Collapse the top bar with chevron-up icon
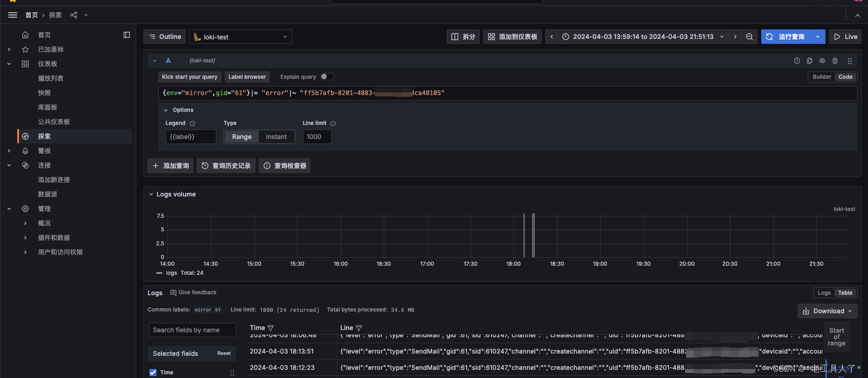868x378 pixels. [857, 15]
